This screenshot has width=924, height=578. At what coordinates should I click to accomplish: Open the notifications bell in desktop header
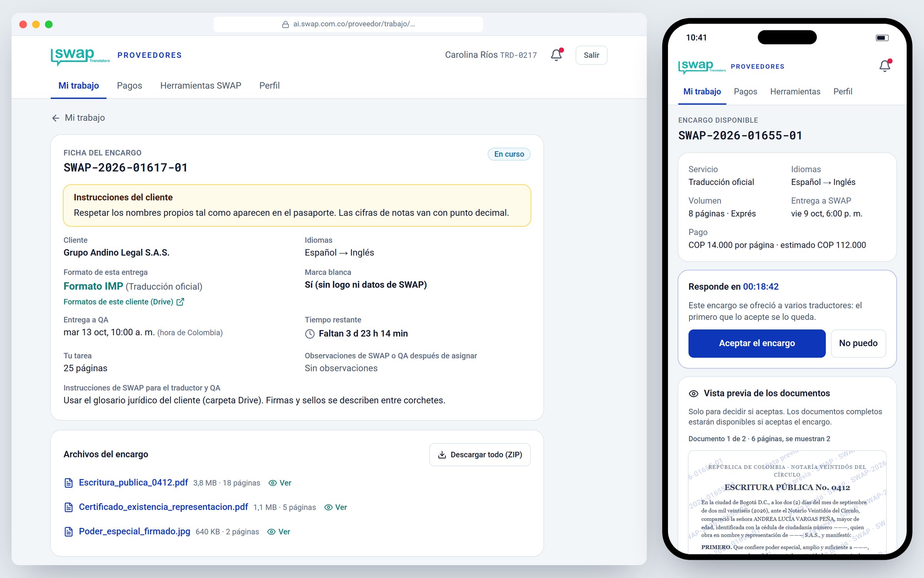(x=556, y=55)
